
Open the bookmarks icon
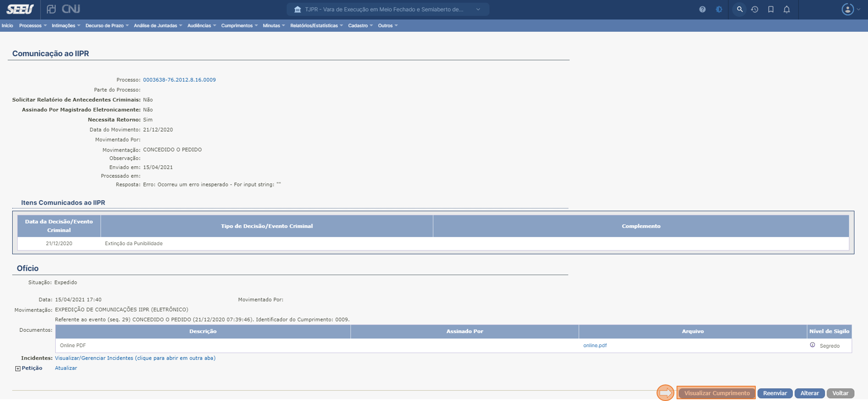click(771, 9)
